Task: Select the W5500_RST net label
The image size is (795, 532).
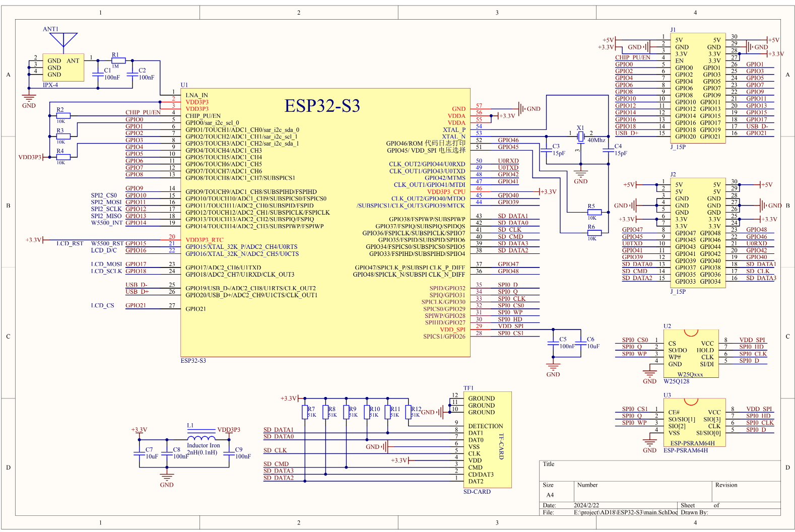Action: pyautogui.click(x=107, y=243)
